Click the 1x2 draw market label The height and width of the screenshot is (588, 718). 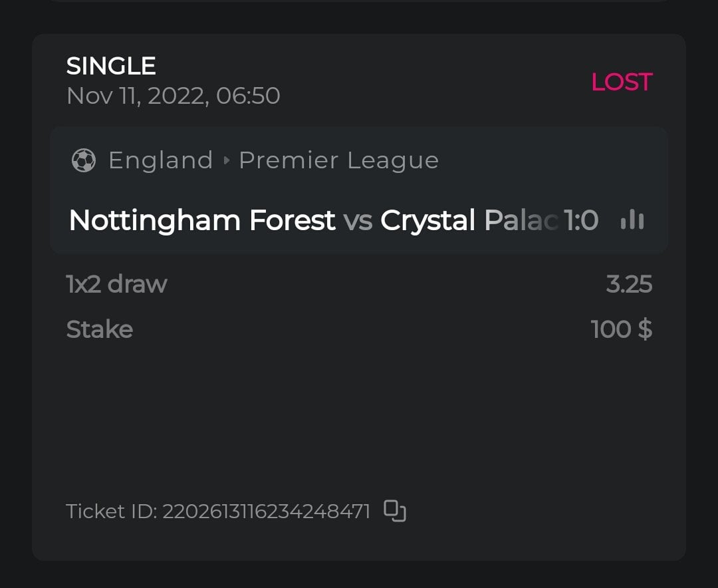pyautogui.click(x=116, y=284)
